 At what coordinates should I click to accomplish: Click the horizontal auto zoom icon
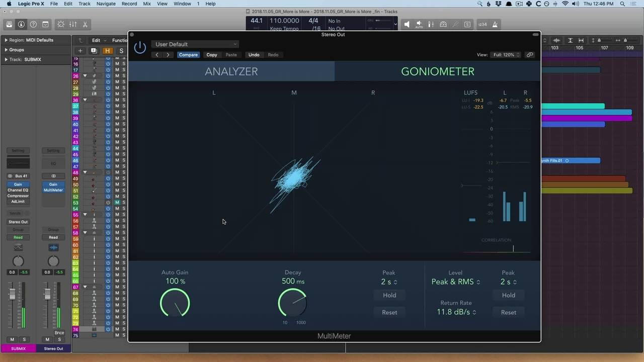pyautogui.click(x=581, y=40)
